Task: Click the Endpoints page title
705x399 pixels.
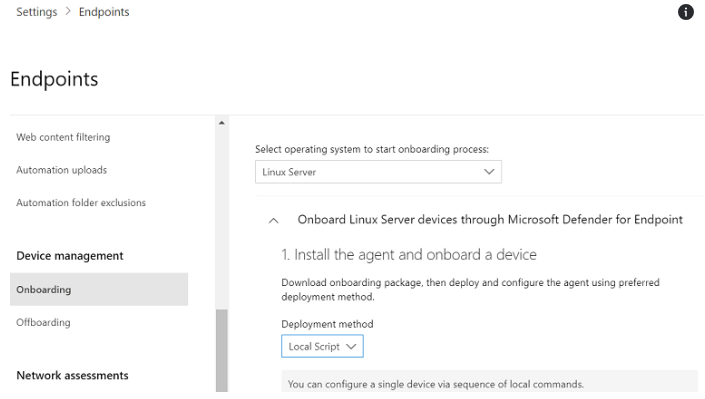Action: pyautogui.click(x=54, y=79)
